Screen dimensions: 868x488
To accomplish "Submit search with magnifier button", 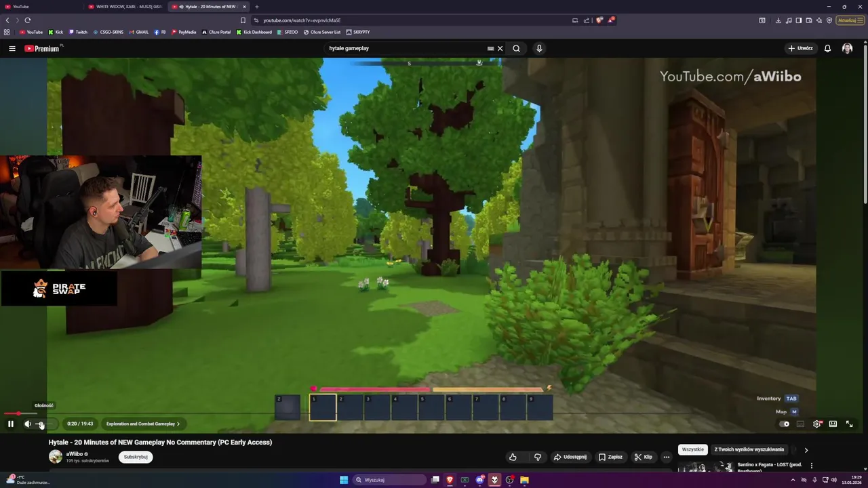I will click(x=517, y=48).
